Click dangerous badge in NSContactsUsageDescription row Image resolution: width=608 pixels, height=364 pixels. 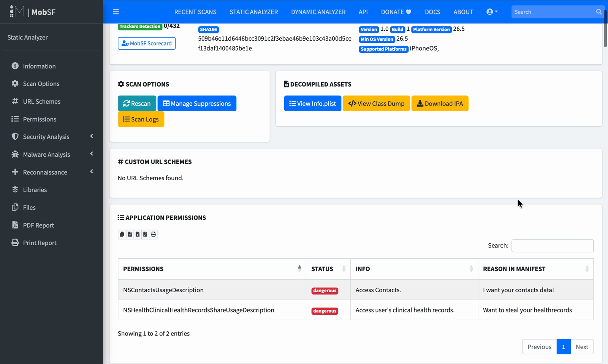[325, 291]
